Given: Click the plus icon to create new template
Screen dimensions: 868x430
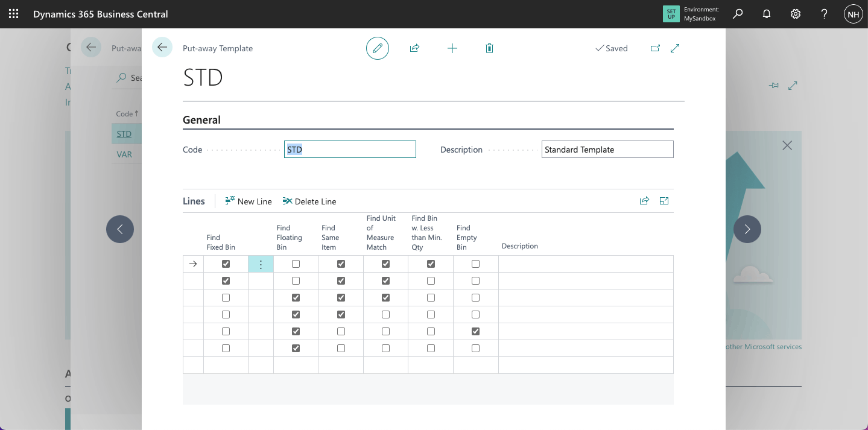Looking at the screenshot, I should 452,48.
